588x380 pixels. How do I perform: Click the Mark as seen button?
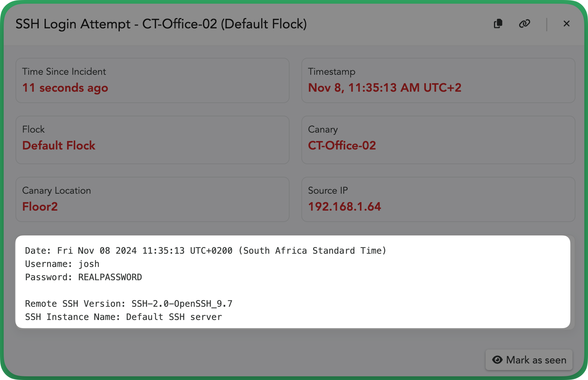[529, 360]
